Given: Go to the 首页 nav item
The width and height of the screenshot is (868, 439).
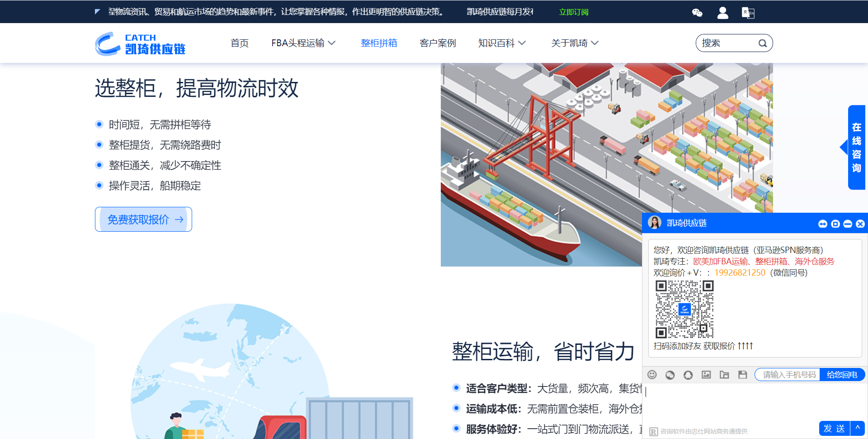Looking at the screenshot, I should (240, 43).
